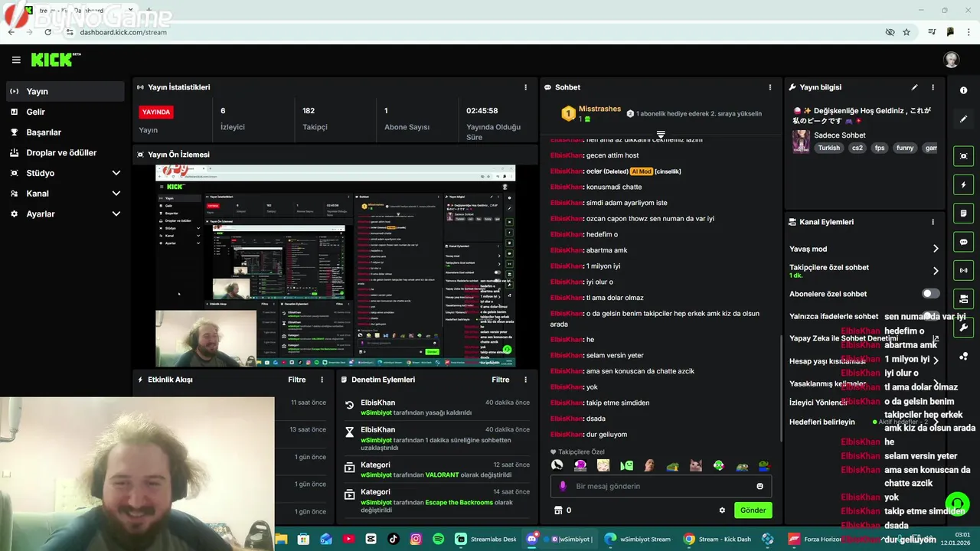Click the lightning bolt icon in right rail

[x=963, y=185]
